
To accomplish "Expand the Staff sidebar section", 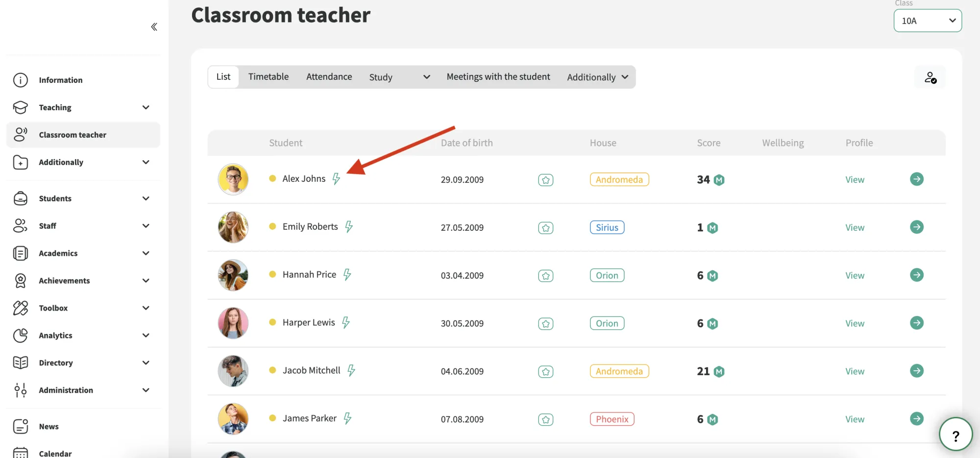I will point(83,226).
